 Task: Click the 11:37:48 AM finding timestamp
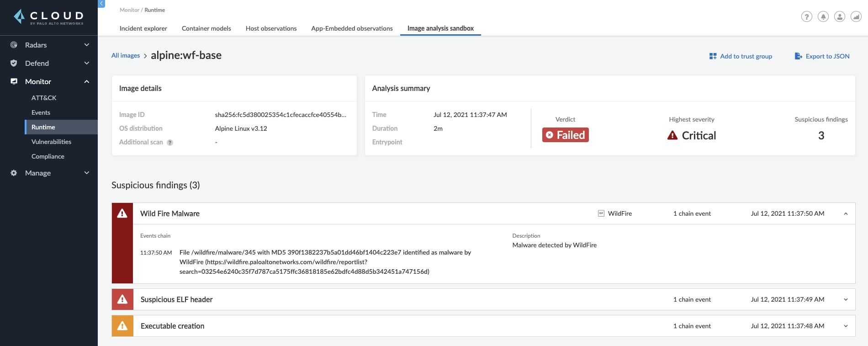(x=788, y=326)
